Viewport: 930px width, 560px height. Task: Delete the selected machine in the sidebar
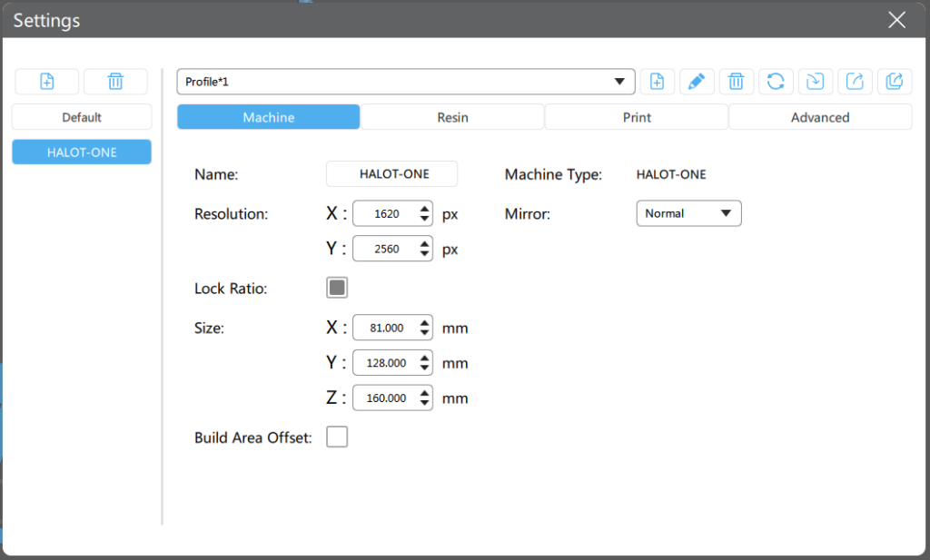coord(115,81)
